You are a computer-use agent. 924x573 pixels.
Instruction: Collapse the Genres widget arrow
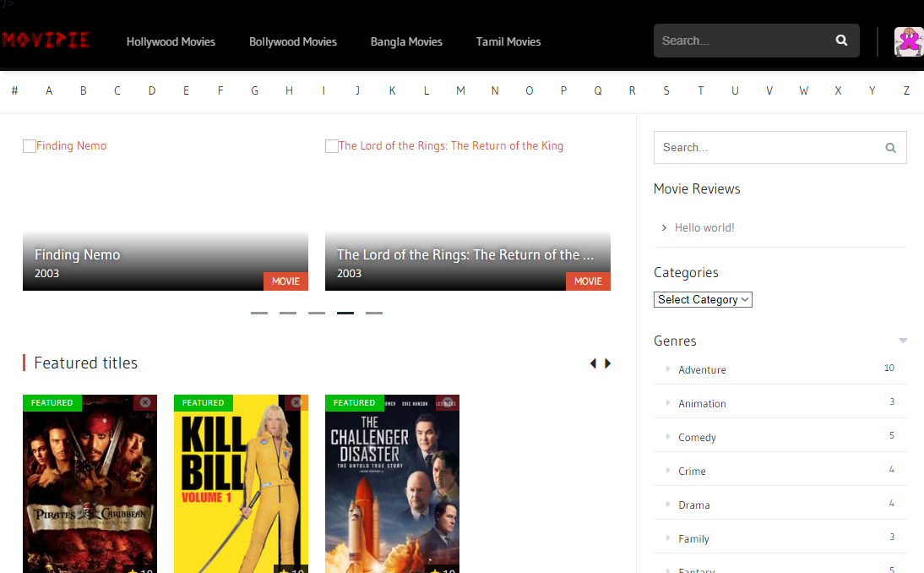902,341
